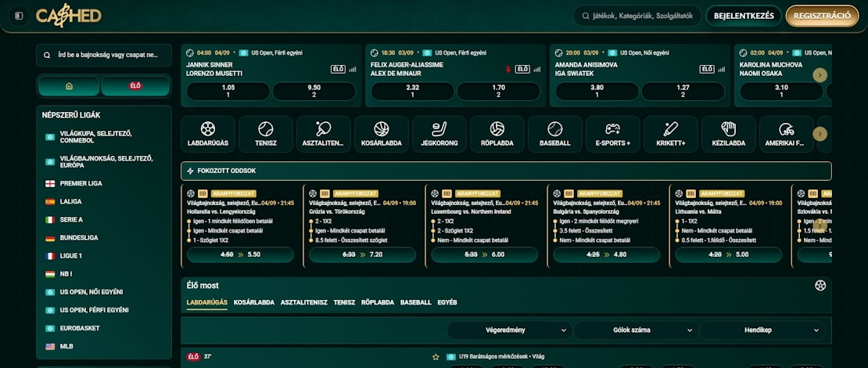Image resolution: width=868 pixels, height=368 pixels.
Task: Click the CASHED logo
Action: (x=69, y=16)
